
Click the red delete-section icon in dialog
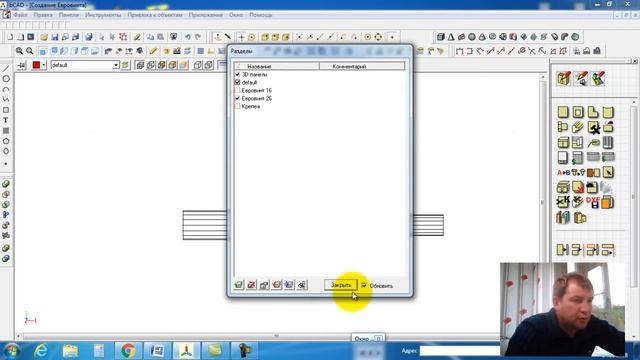251,285
